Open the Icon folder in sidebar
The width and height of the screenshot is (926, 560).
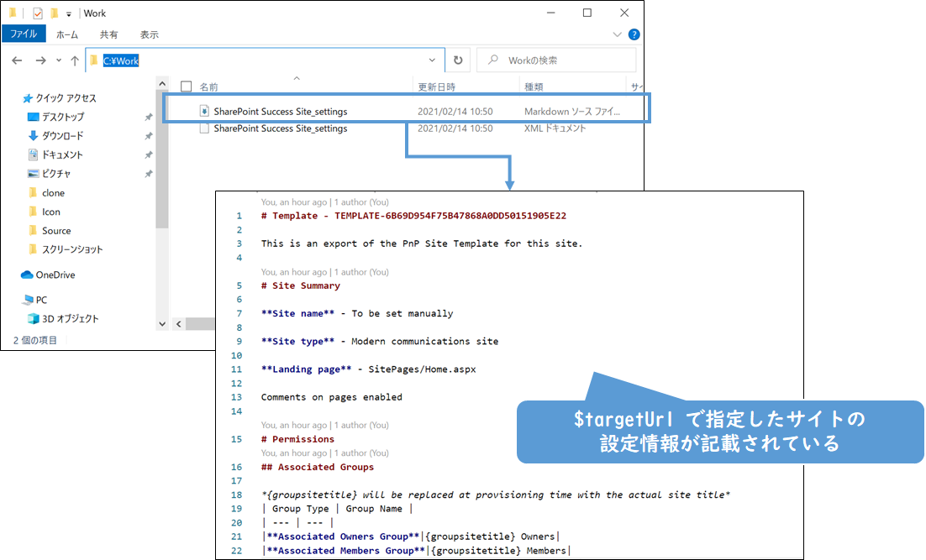50,212
